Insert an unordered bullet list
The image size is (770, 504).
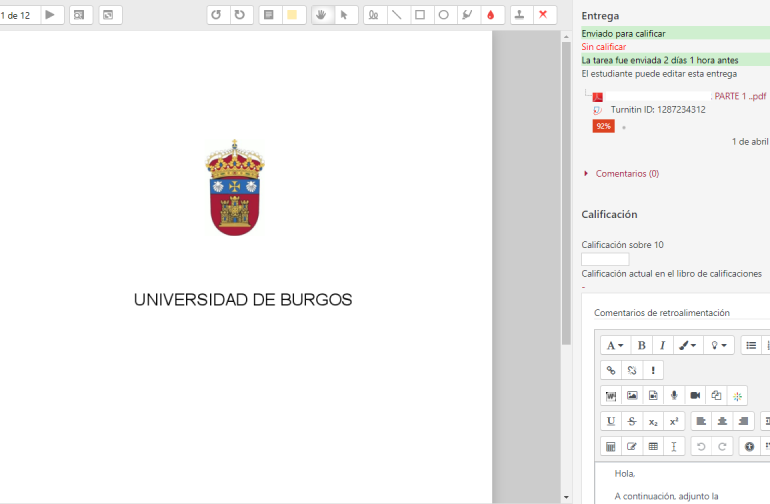tap(751, 345)
